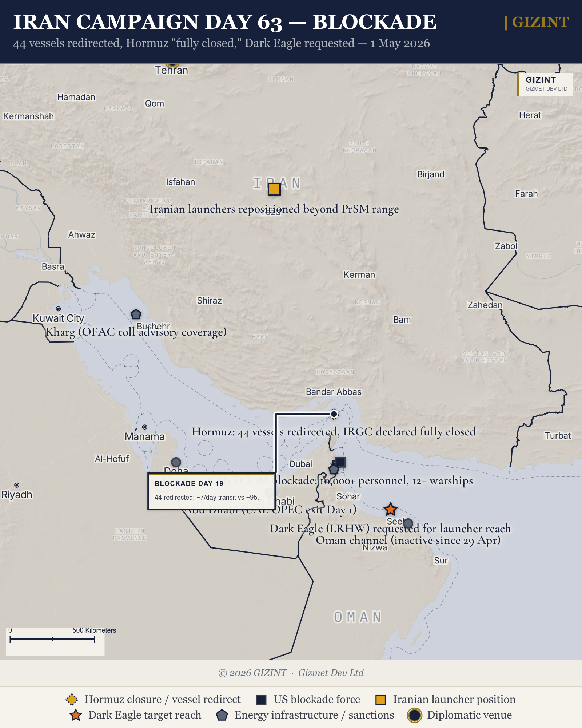Select 'Oman channel (inactive since 29 Apr)' annotation
The width and height of the screenshot is (582, 728).
pos(408,541)
